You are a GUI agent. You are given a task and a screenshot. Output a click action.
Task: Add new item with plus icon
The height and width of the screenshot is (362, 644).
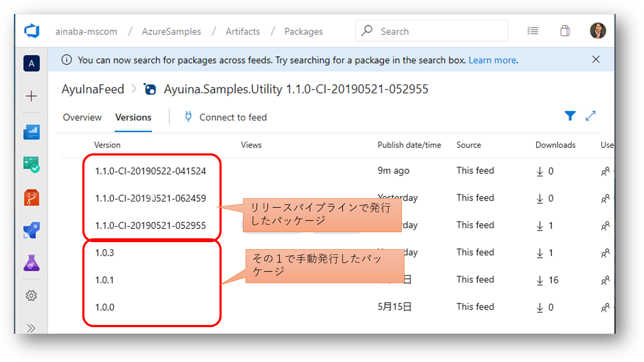pos(31,96)
